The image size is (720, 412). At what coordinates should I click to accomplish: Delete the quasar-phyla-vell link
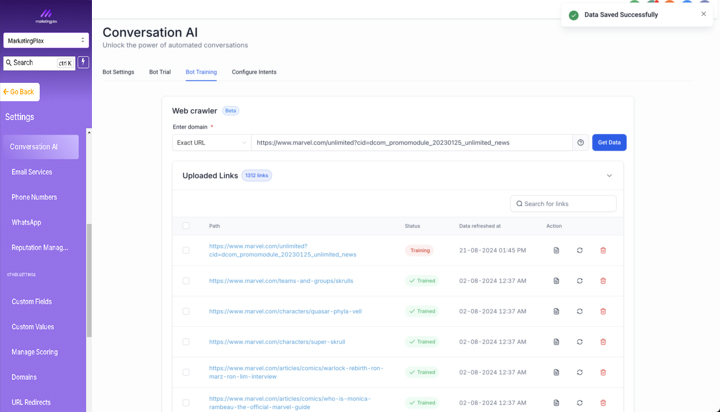click(603, 311)
